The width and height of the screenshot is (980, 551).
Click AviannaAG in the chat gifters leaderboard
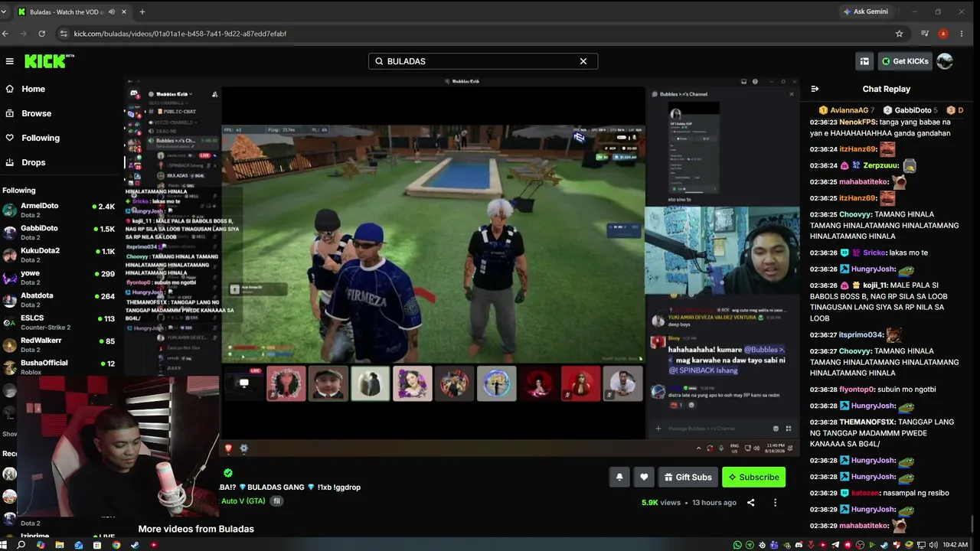click(847, 110)
